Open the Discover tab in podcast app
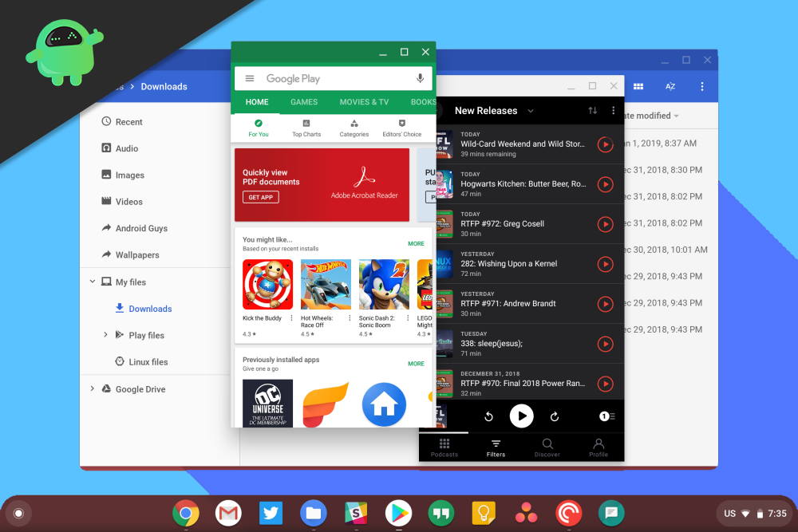The height and width of the screenshot is (532, 798). coord(547,448)
